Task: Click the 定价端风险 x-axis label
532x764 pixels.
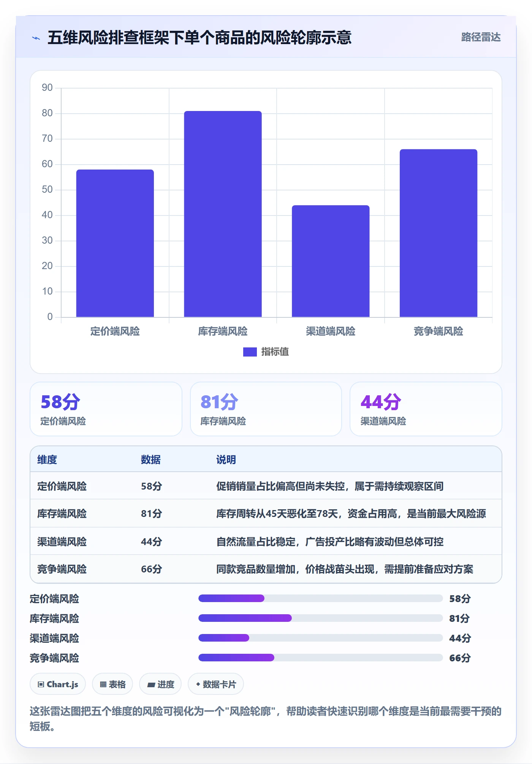Action: 115,331
